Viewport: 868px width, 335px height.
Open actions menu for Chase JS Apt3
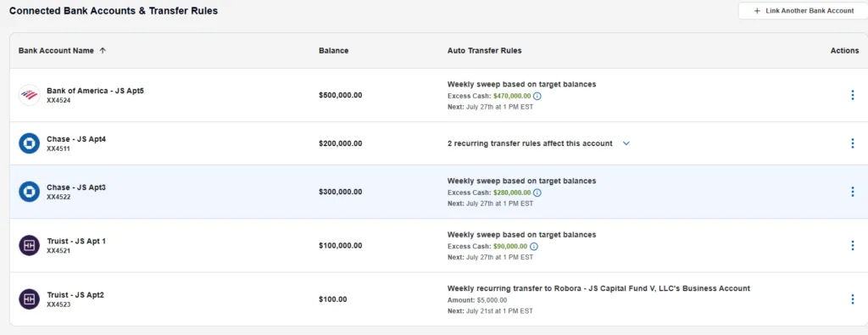(853, 192)
